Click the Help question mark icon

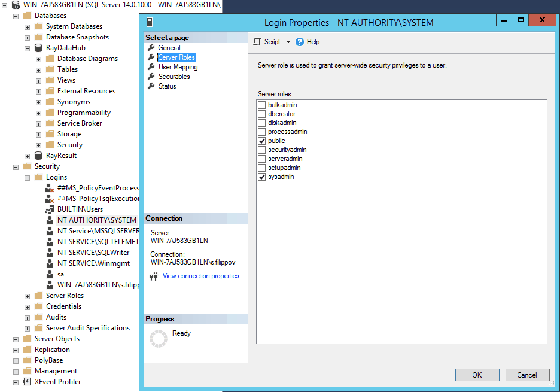pos(300,42)
